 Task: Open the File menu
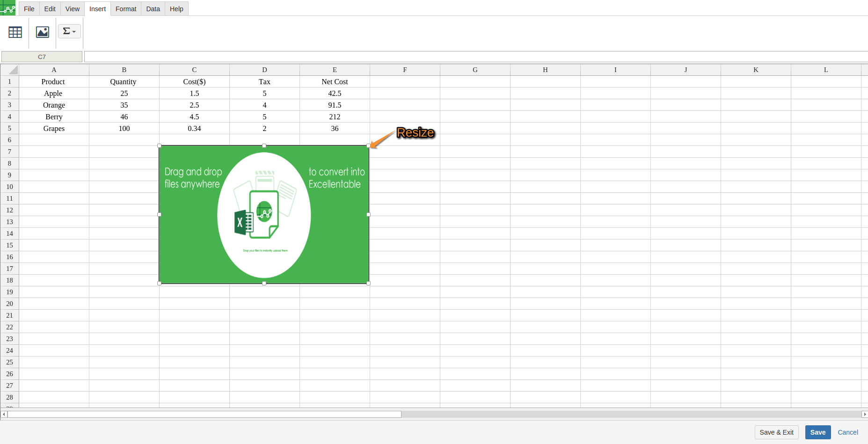(x=29, y=9)
